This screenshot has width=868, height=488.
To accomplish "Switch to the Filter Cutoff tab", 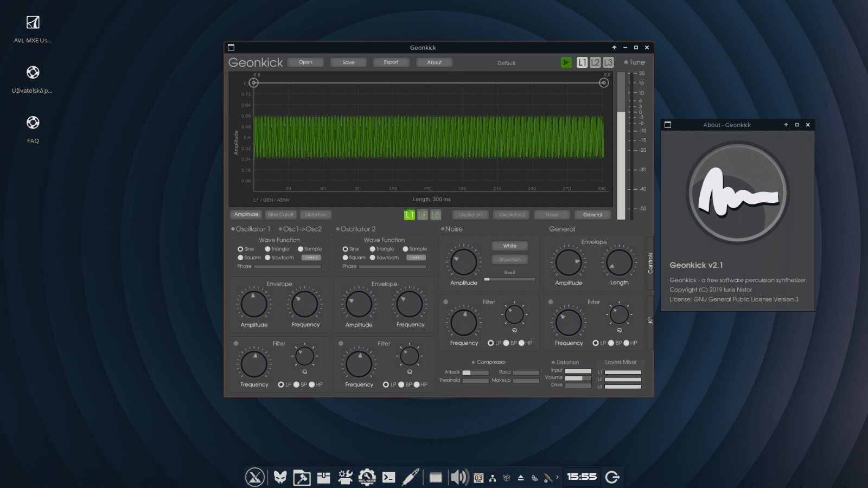I will 280,214.
